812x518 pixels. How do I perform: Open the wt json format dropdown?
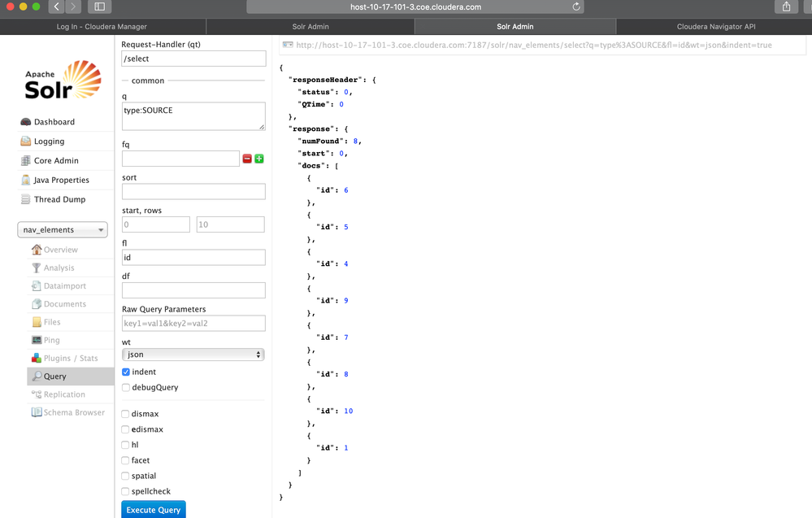click(193, 355)
